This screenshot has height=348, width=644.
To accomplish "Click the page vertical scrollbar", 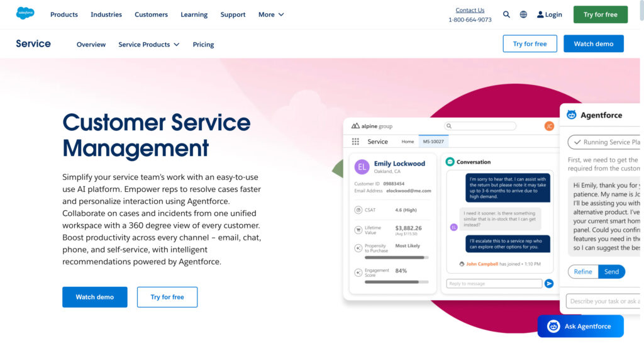I will pyautogui.click(x=641, y=10).
